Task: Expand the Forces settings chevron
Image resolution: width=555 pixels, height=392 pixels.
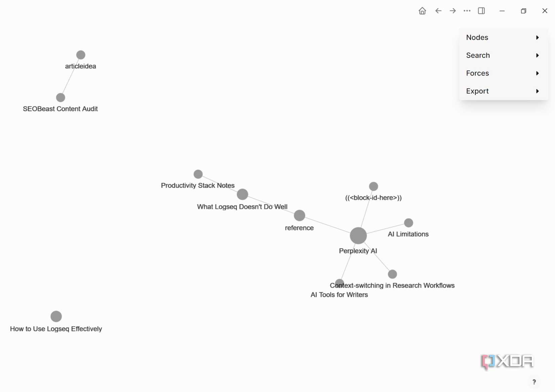Action: (x=538, y=73)
